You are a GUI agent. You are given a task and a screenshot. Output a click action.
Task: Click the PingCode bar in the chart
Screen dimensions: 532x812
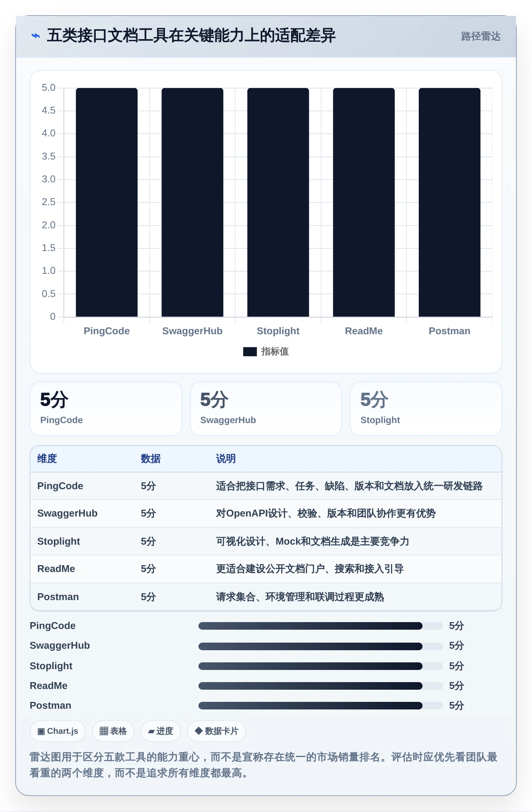[x=107, y=202]
